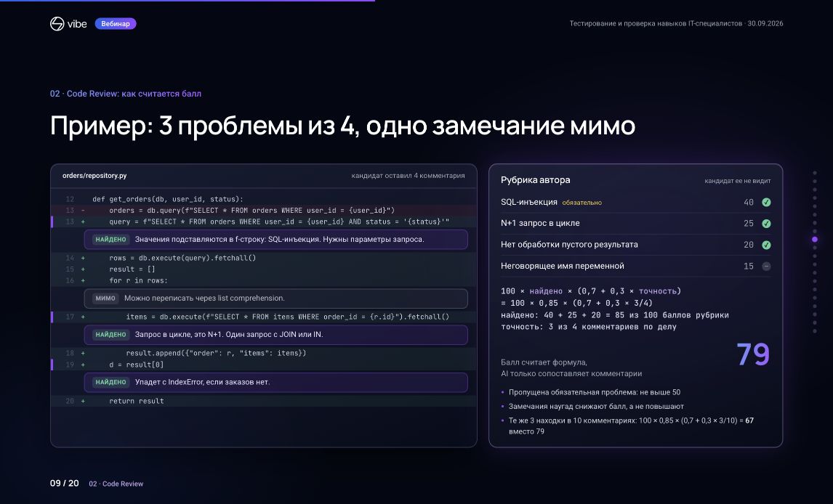Click 'кандидат оставил 4 комментария' label
The image size is (833, 504).
click(408, 176)
